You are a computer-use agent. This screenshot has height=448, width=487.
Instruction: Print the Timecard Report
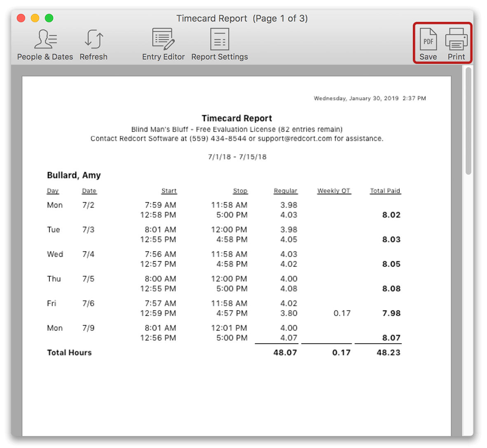click(457, 44)
